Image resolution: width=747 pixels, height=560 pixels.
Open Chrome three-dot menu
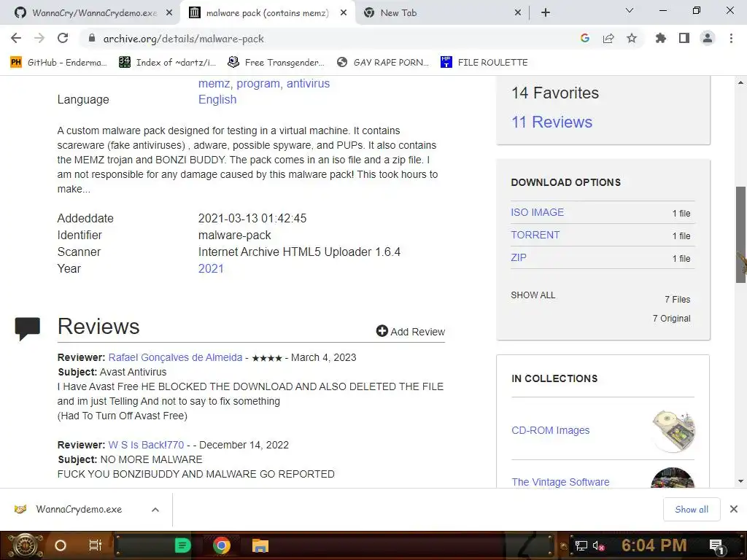click(x=731, y=38)
